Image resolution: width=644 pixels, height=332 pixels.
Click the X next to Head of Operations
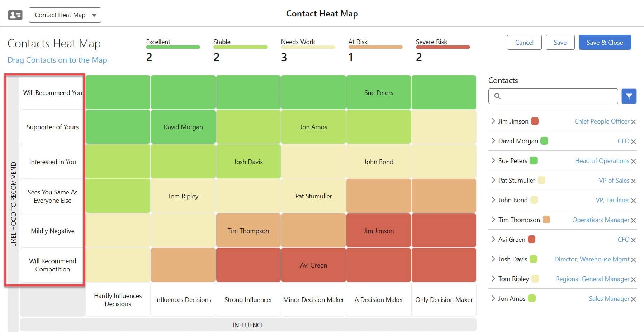tap(634, 161)
